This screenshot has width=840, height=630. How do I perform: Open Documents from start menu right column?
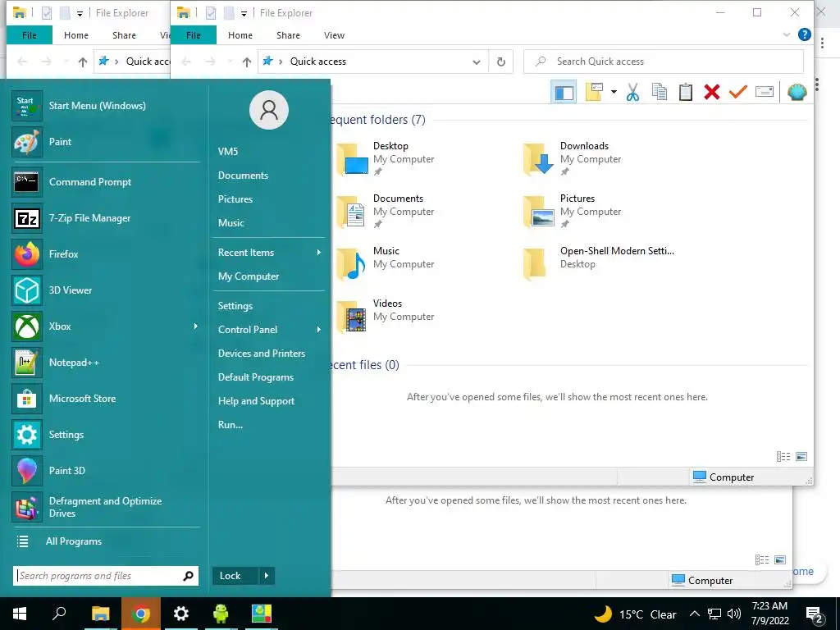[243, 176]
